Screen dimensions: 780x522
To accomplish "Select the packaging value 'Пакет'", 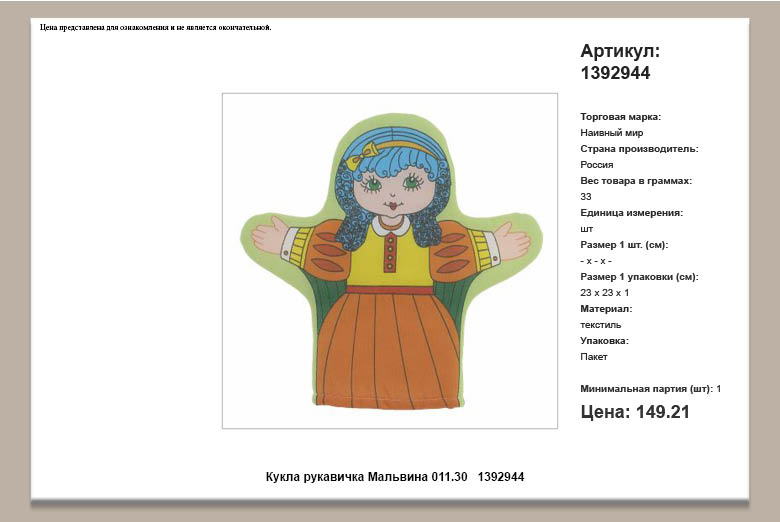I will point(593,357).
